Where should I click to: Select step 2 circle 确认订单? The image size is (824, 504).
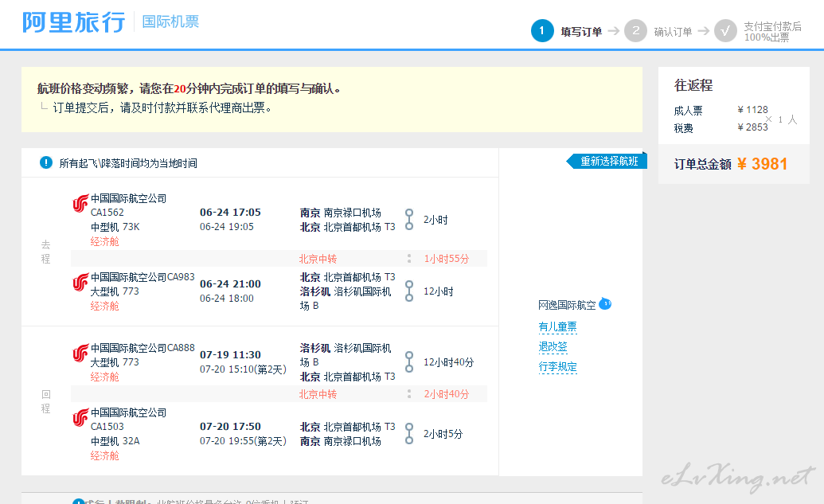[635, 31]
